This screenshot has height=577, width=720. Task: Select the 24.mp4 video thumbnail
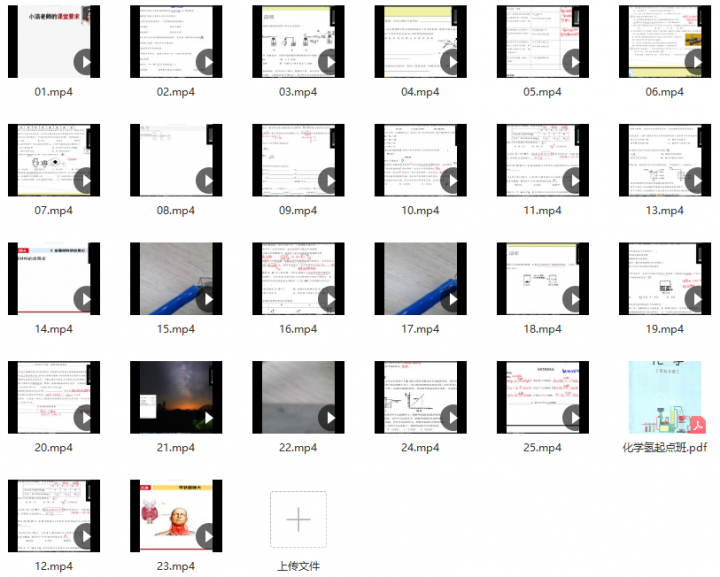tap(421, 398)
